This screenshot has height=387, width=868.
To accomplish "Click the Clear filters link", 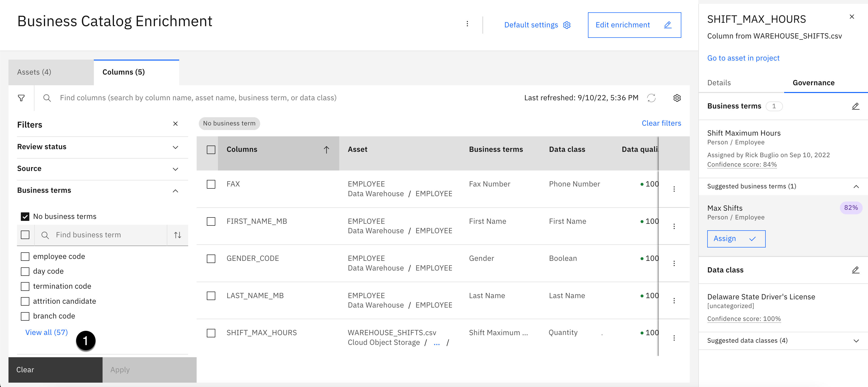I will point(661,123).
